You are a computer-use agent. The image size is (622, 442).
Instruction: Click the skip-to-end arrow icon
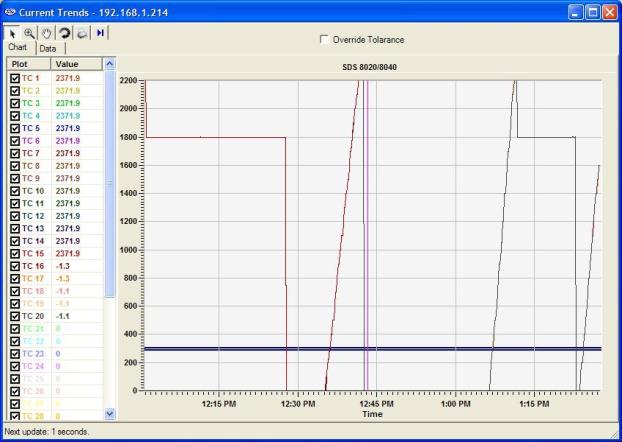pos(102,33)
